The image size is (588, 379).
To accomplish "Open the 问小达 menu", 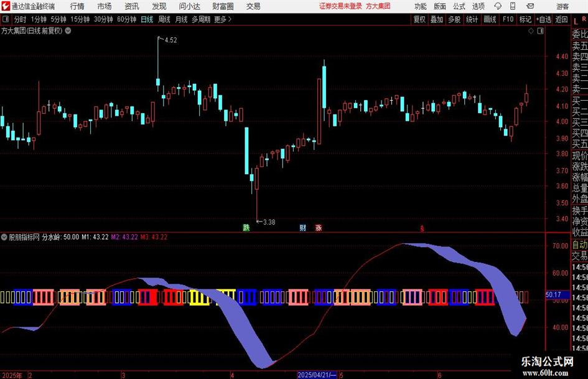I will [189, 6].
